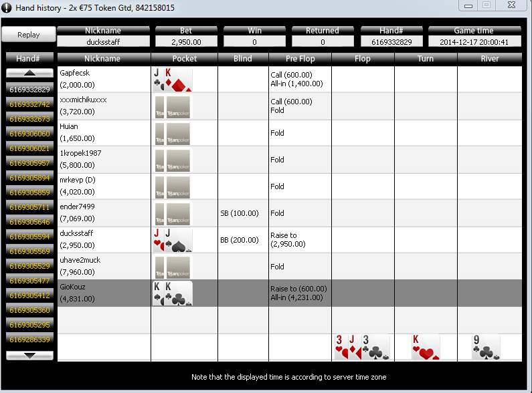Click player name '1kropek1987'
532x393 pixels.
tap(80, 153)
